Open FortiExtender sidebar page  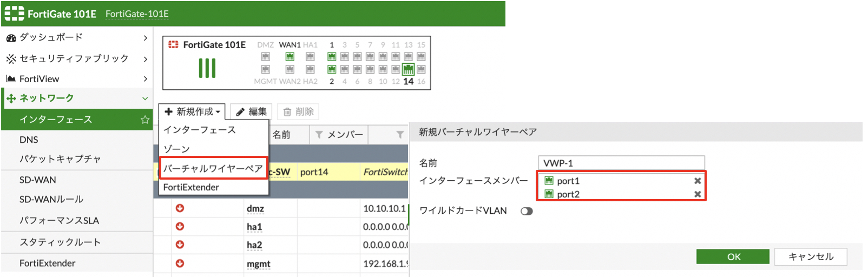[x=48, y=263]
